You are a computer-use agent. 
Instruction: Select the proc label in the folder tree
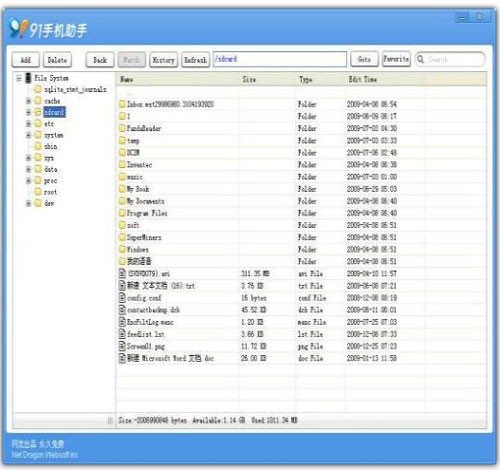pos(51,181)
